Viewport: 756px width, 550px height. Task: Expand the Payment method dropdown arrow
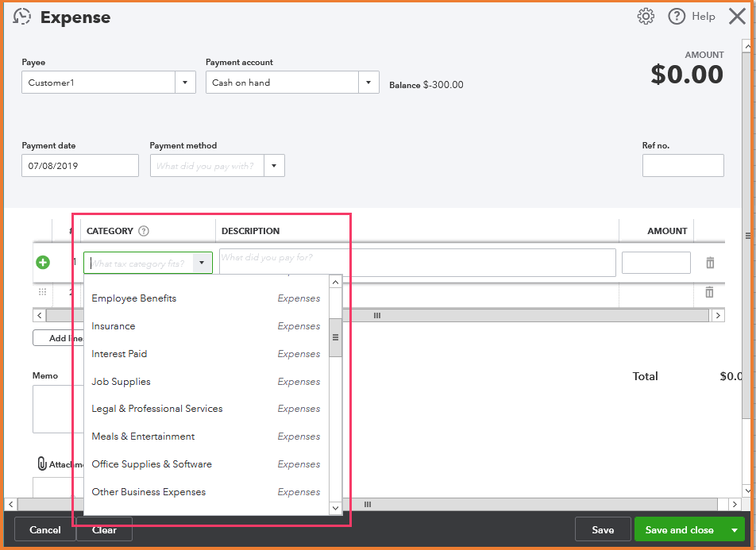274,166
